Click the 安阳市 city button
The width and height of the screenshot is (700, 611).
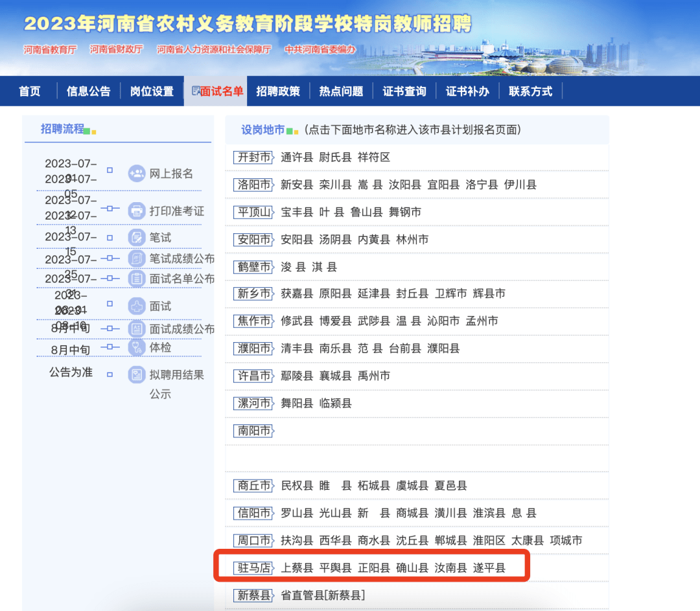point(253,240)
